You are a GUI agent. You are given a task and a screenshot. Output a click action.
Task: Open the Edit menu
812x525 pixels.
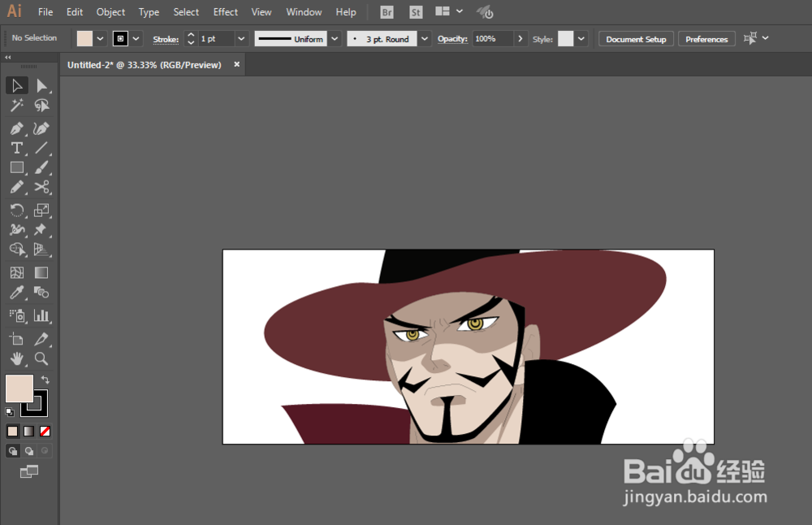(75, 12)
